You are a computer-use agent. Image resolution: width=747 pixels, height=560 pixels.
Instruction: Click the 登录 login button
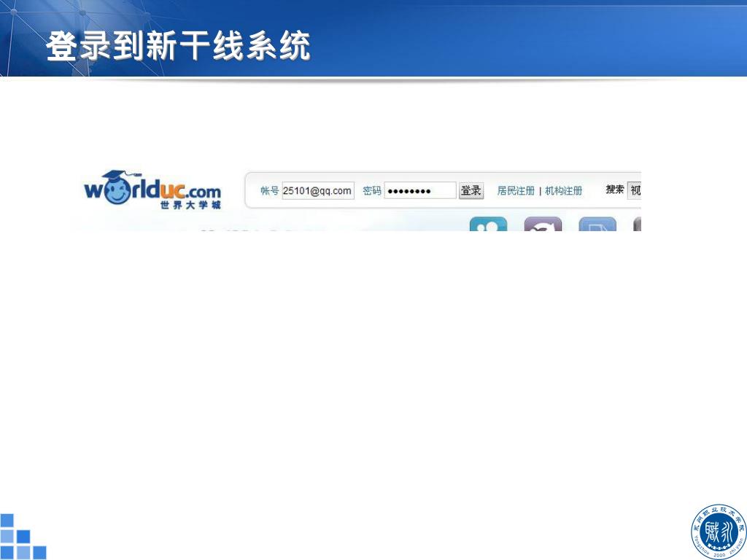click(x=471, y=190)
